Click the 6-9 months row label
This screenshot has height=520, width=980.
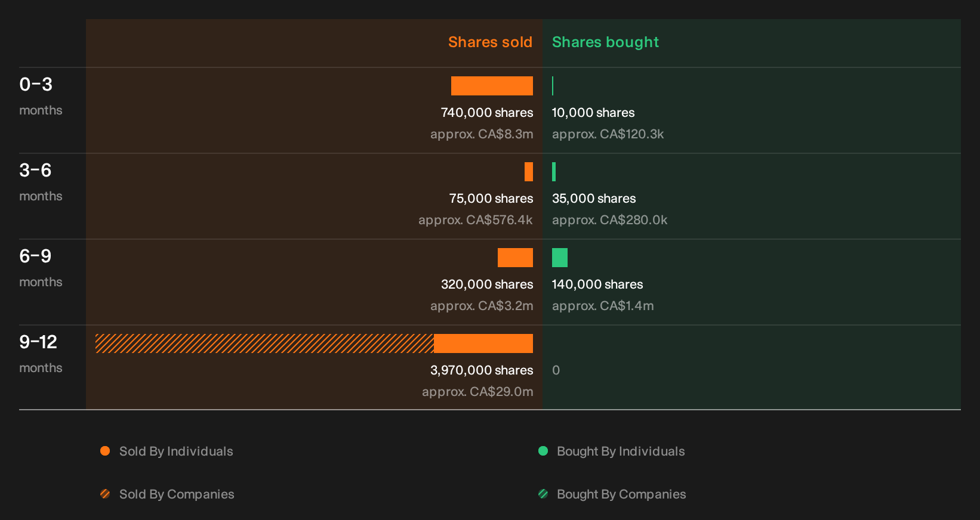(x=41, y=268)
